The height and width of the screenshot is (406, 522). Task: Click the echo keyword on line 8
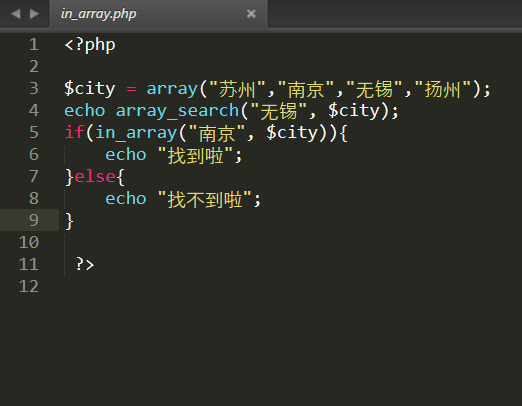click(x=126, y=199)
